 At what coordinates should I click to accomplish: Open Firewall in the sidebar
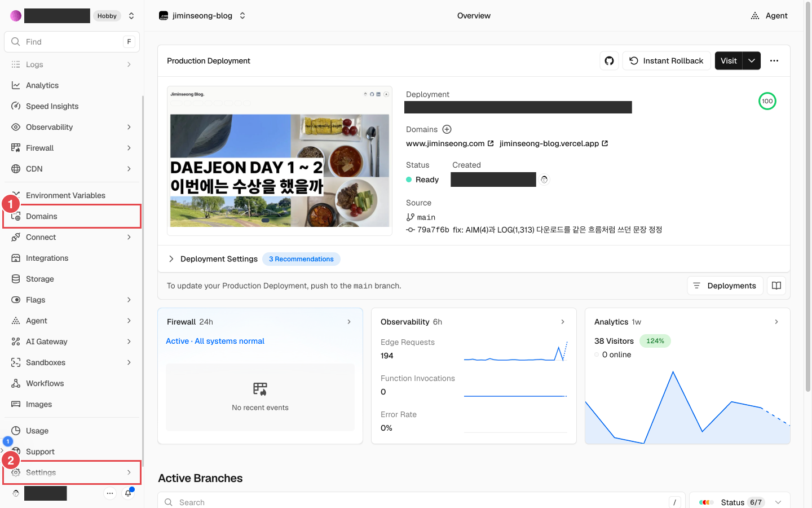[x=72, y=148]
